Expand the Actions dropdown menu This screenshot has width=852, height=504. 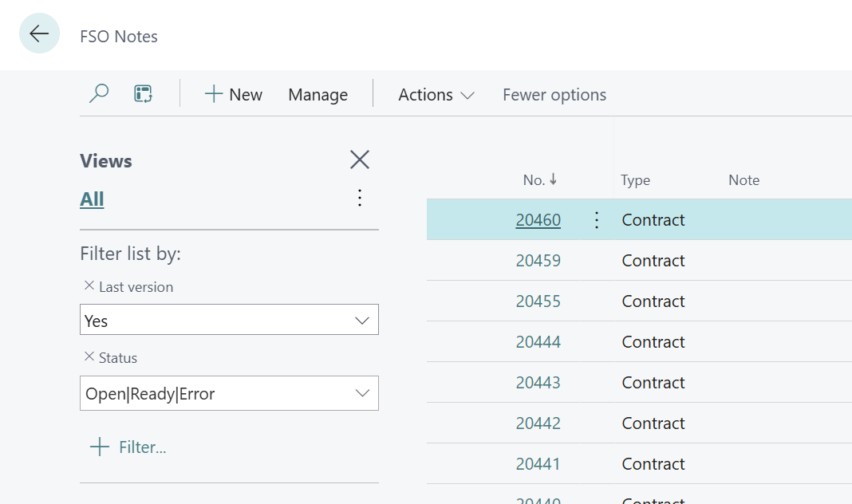pyautogui.click(x=436, y=95)
